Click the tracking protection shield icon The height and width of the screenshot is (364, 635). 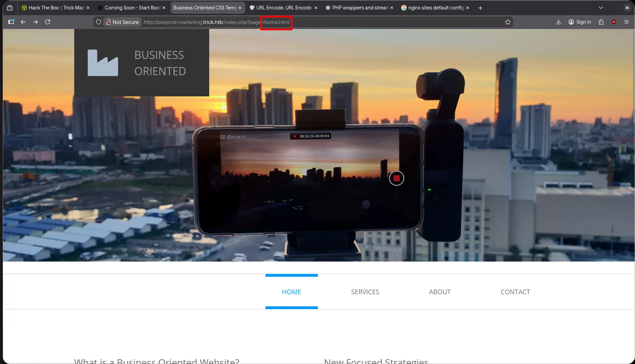99,22
